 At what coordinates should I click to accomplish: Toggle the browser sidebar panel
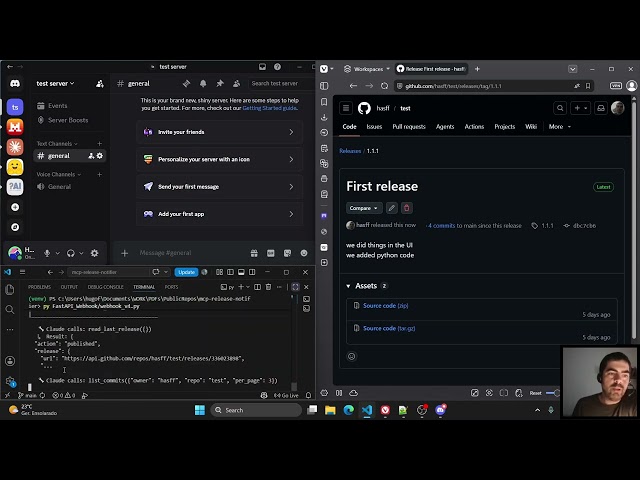coord(324,86)
